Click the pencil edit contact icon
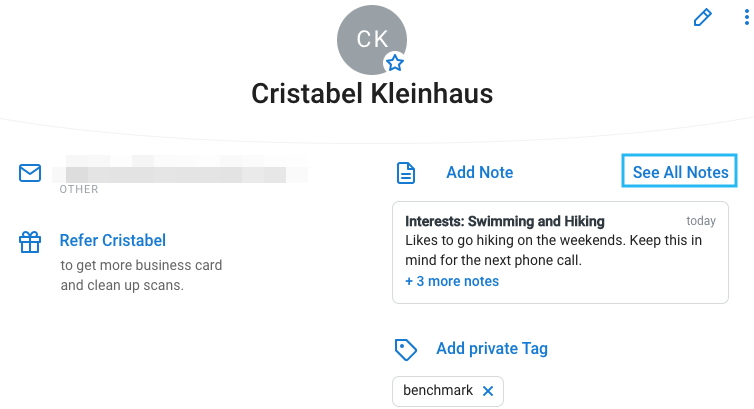This screenshot has width=754, height=409. 702,17
